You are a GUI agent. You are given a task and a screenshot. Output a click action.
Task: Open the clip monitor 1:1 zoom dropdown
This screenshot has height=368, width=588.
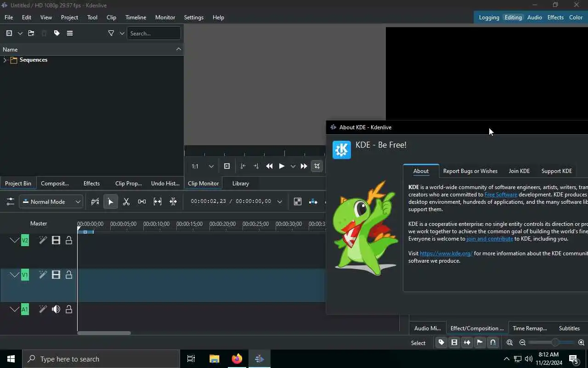click(x=203, y=166)
